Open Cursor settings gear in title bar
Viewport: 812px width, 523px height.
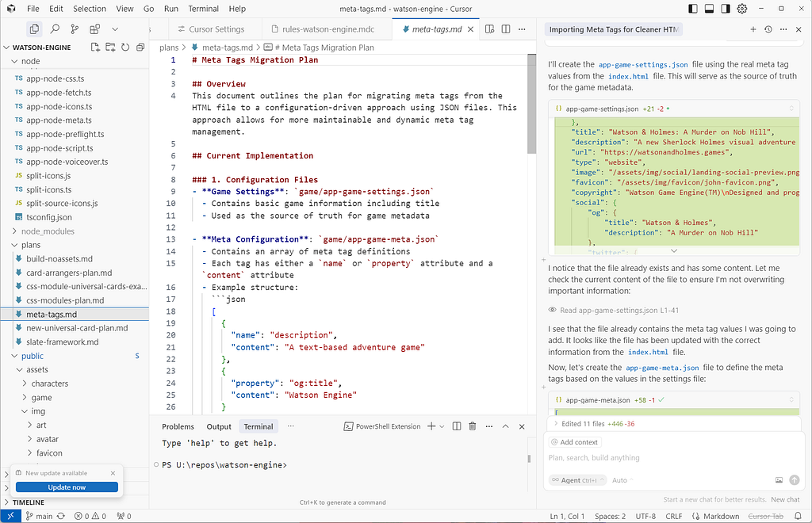[742, 9]
